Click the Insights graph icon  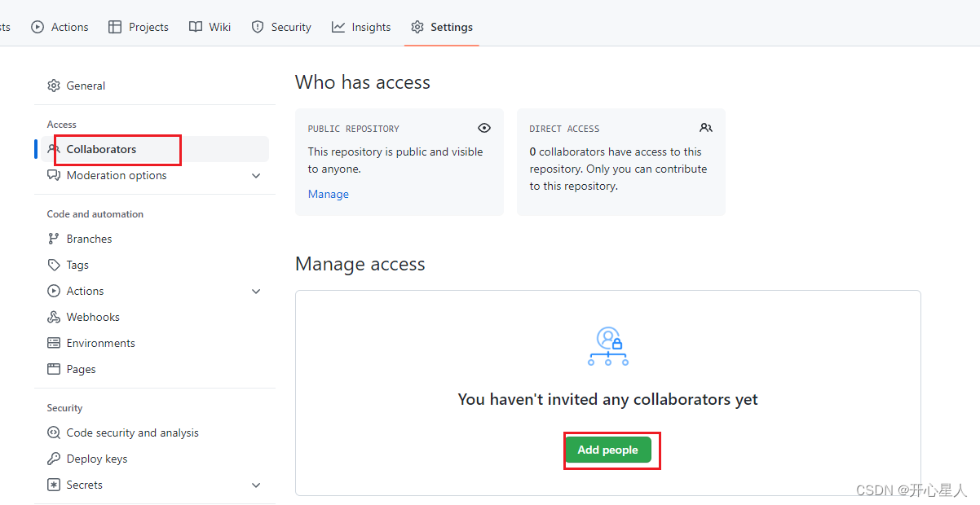[338, 27]
